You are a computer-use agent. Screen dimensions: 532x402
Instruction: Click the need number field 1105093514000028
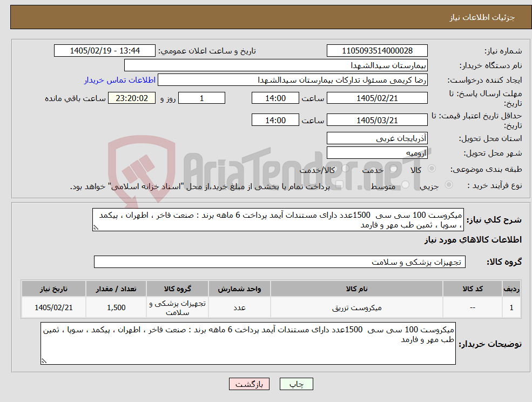click(x=377, y=51)
